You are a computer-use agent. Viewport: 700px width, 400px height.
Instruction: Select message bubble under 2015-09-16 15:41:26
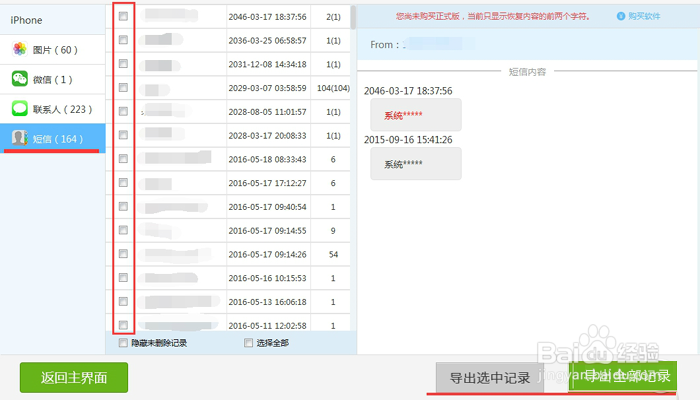pyautogui.click(x=416, y=164)
